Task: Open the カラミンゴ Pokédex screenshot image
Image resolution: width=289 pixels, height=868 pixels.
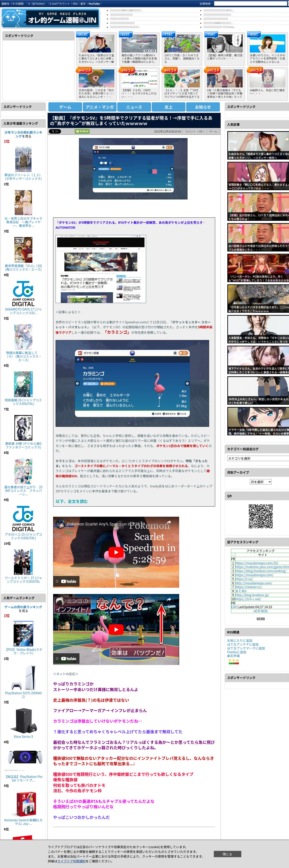Action: pos(132,384)
